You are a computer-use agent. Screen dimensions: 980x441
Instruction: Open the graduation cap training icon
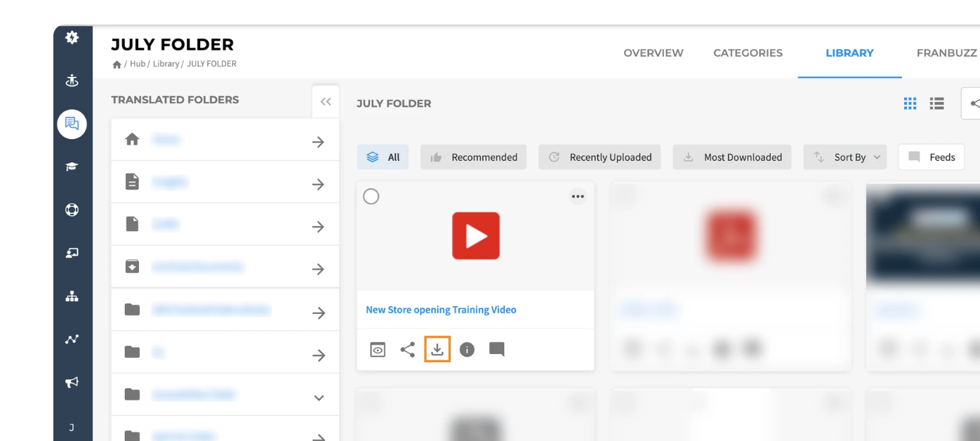pos(72,166)
